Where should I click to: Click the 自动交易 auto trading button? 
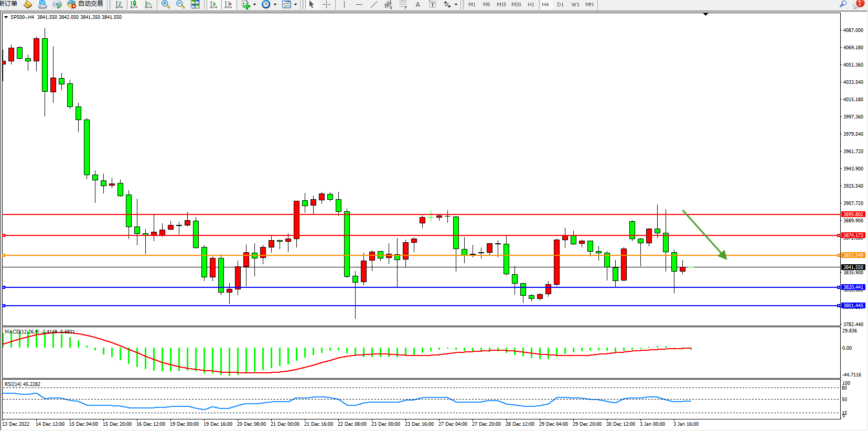(x=85, y=4)
